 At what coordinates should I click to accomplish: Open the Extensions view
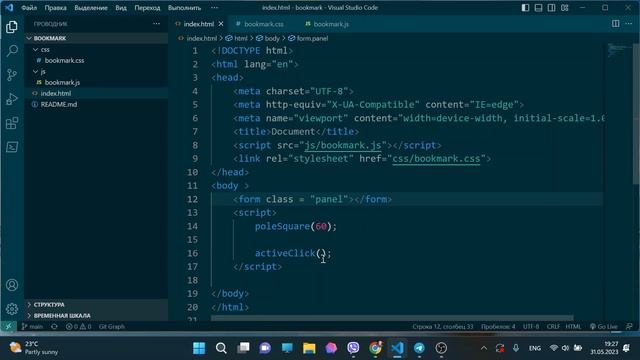[12, 123]
